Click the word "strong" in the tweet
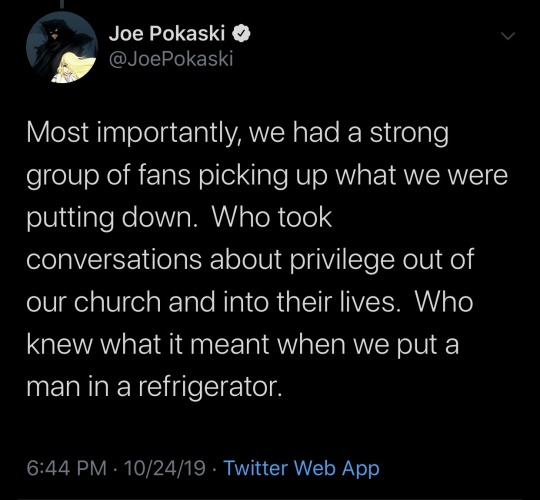This screenshot has height=500, width=540. [x=409, y=135]
